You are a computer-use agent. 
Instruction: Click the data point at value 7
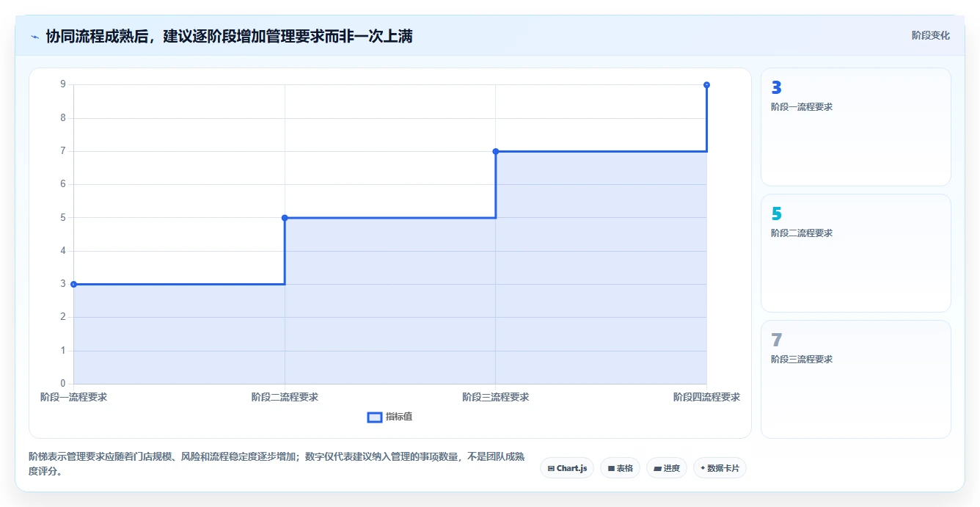coord(496,151)
